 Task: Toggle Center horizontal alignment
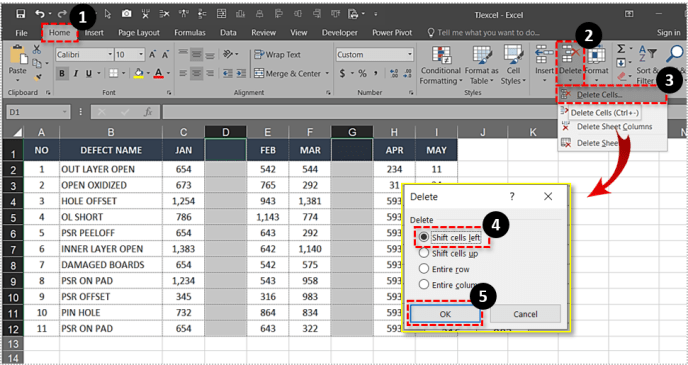tap(197, 73)
